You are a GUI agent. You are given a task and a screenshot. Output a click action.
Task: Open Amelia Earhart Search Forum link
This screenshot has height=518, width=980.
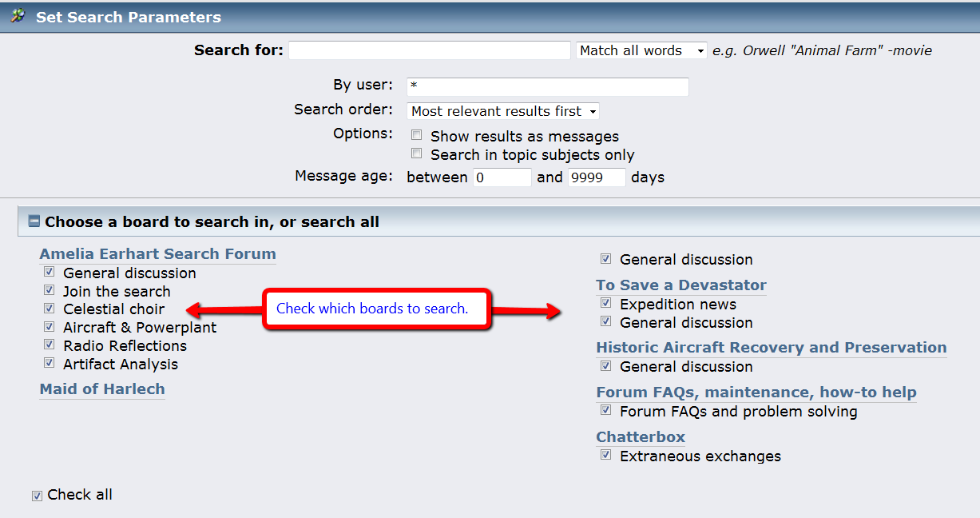157,254
